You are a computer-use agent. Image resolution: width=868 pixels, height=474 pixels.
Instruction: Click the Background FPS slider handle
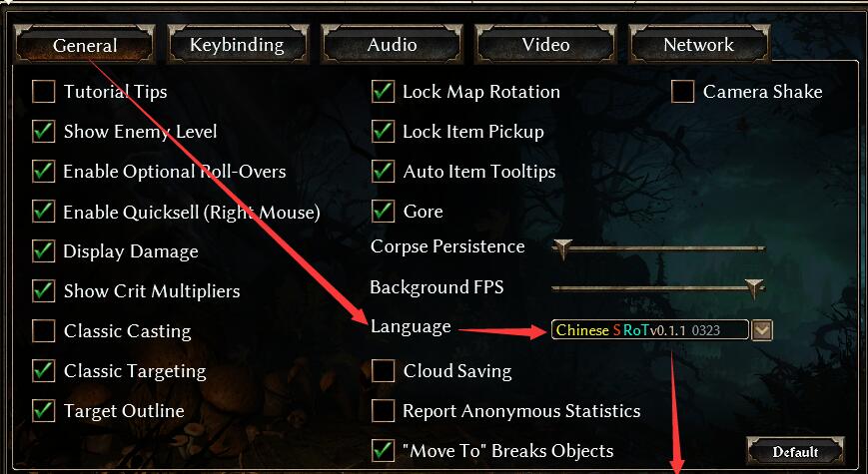coord(753,288)
